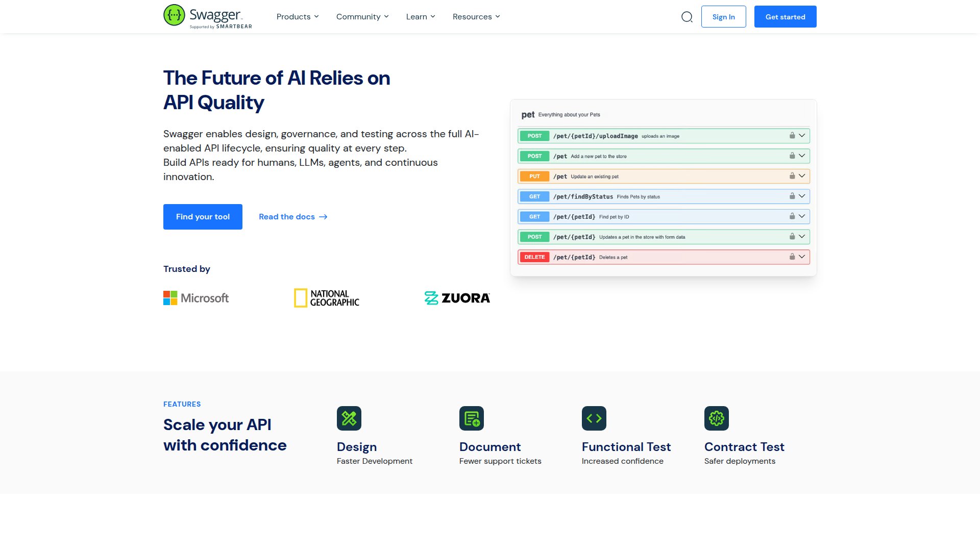Click the 'Everything about your Pets' text
The image size is (980, 551).
coord(569,115)
